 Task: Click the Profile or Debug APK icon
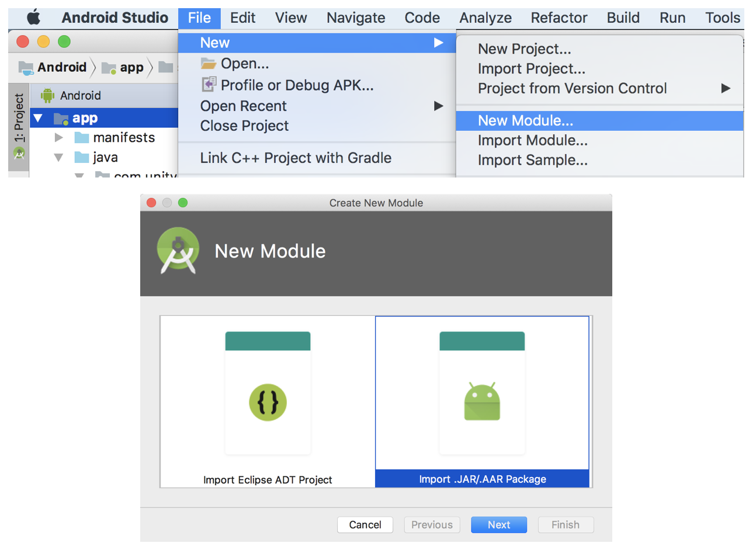click(x=209, y=85)
